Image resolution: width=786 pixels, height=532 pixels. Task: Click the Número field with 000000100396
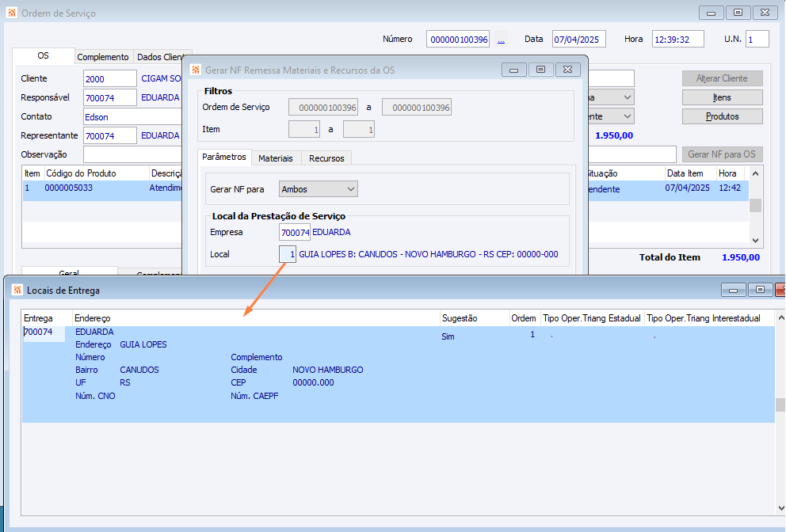click(x=458, y=40)
